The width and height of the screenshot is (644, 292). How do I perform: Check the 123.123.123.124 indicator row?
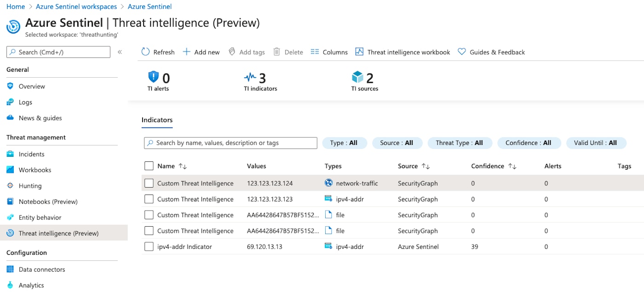tap(149, 183)
